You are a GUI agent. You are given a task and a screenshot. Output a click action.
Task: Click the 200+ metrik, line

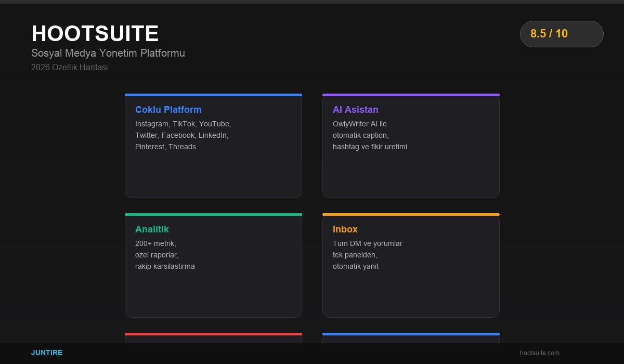155,243
